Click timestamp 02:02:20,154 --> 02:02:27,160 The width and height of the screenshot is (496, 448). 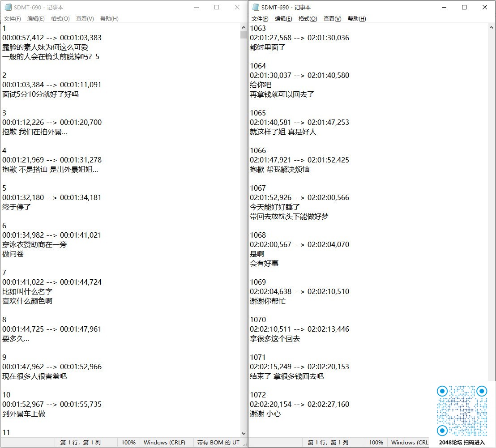pyautogui.click(x=299, y=405)
